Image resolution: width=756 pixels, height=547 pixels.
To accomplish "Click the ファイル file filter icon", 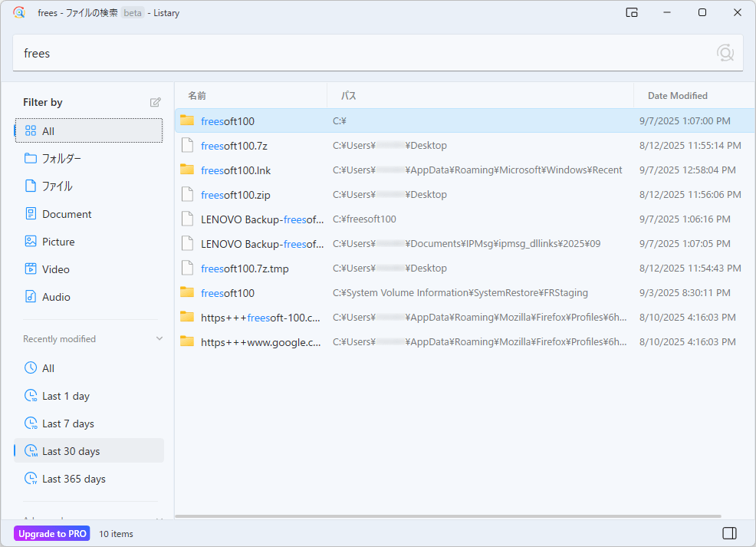I will tap(31, 186).
